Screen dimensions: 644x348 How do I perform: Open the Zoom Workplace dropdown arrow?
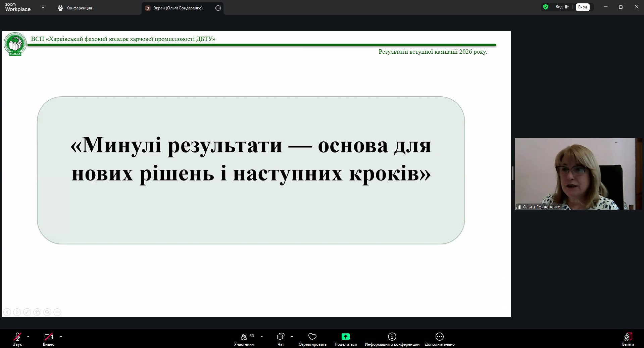click(43, 7)
